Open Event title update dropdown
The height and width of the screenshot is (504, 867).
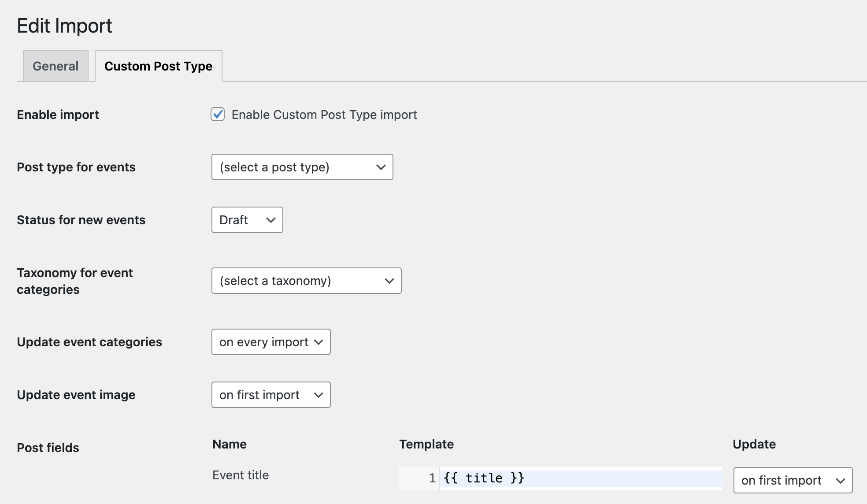793,480
